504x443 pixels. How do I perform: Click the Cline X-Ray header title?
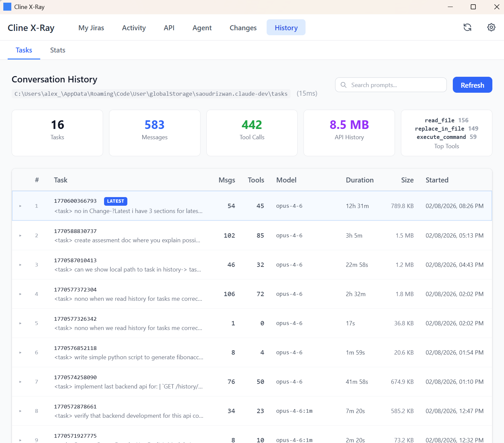pyautogui.click(x=31, y=28)
